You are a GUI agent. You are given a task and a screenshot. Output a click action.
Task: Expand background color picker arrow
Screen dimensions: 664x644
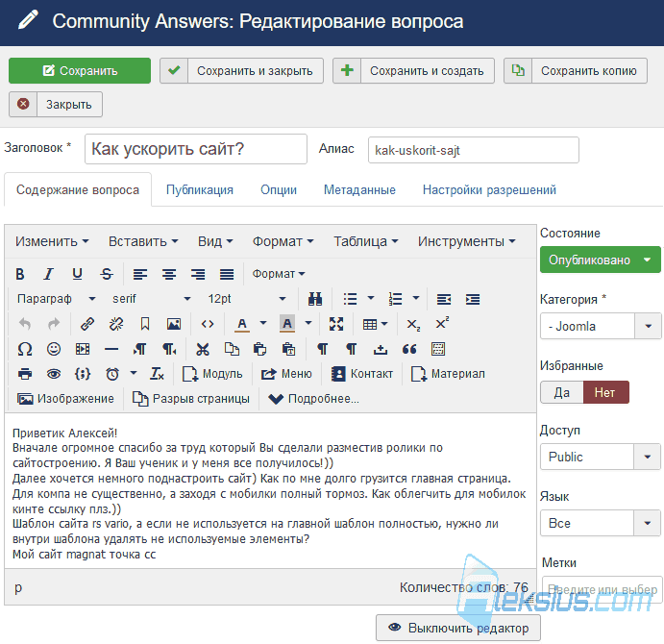tap(308, 323)
